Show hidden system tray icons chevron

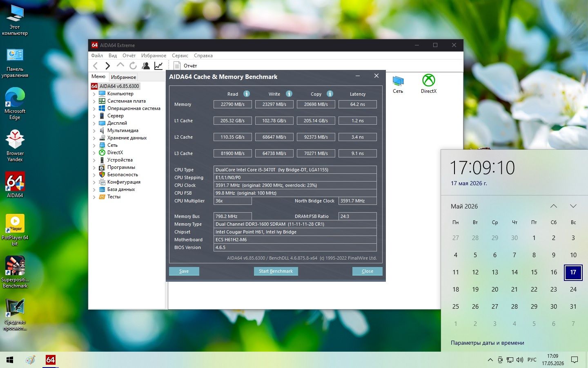pyautogui.click(x=490, y=360)
